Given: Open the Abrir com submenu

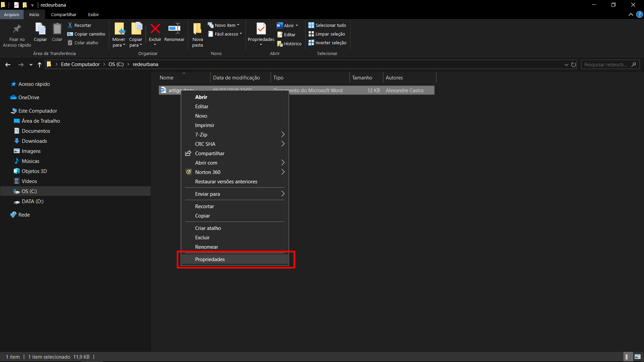Looking at the screenshot, I should point(235,163).
